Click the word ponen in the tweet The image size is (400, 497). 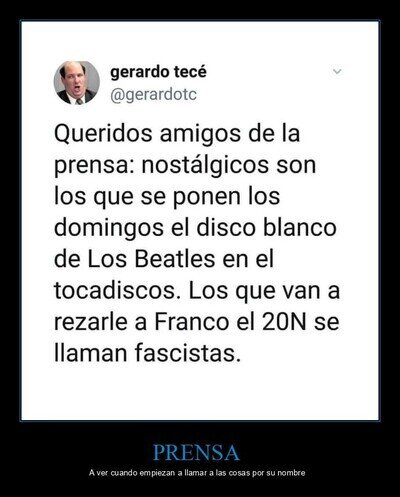[207, 198]
